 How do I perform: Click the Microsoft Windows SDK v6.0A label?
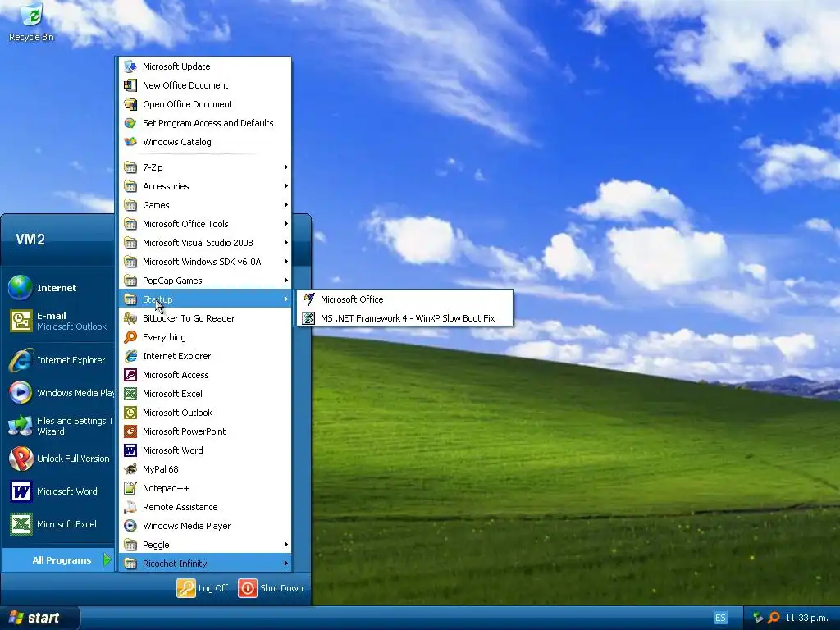tap(202, 262)
